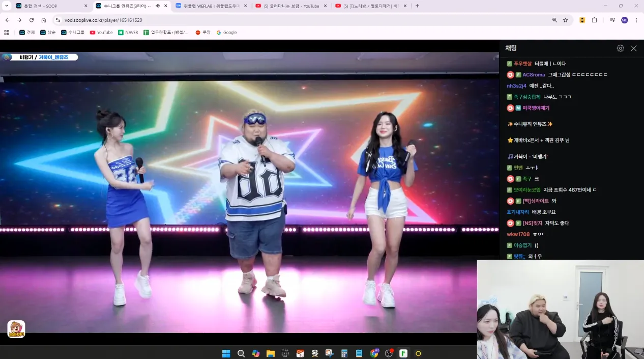Open the browser extensions puzzle icon
Viewport: 644px width, 359px height.
[595, 20]
